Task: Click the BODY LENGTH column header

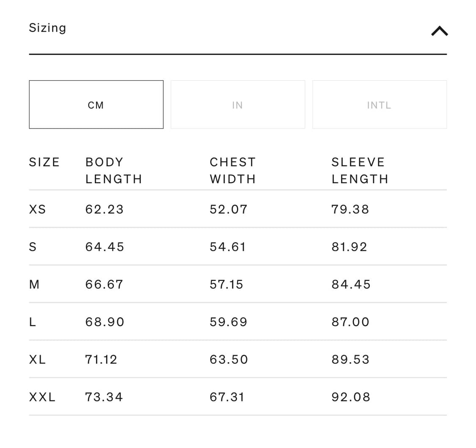Action: 113,170
